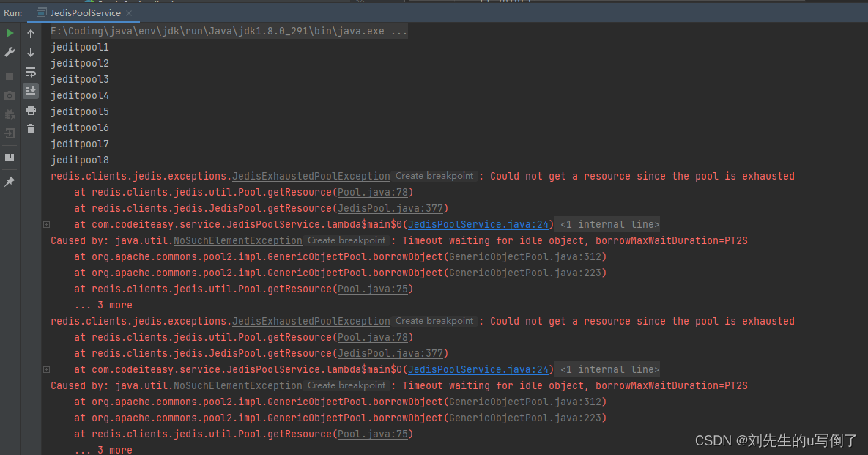
Task: Toggle Soft-Wrap for console output
Action: click(31, 72)
